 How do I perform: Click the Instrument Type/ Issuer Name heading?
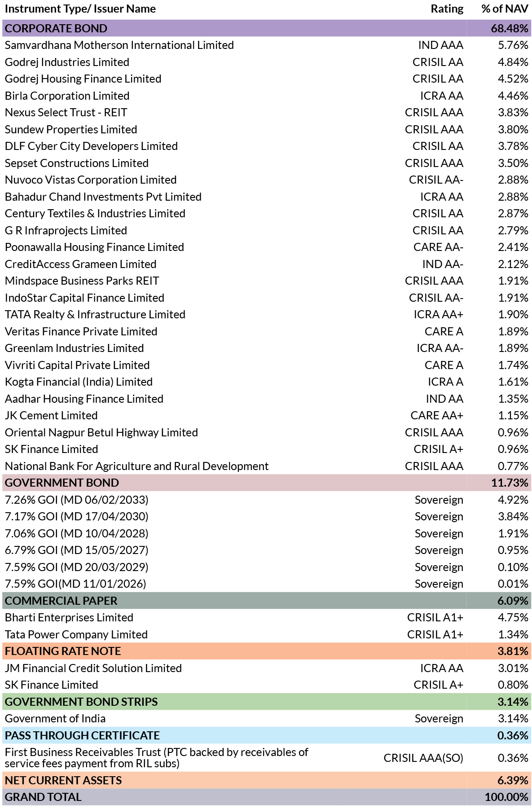(x=80, y=9)
